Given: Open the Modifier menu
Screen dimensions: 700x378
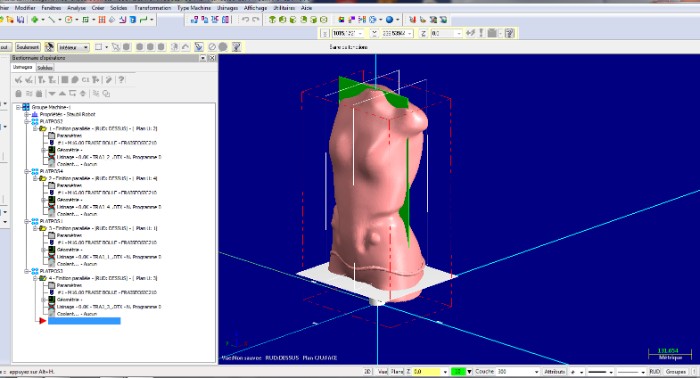Looking at the screenshot, I should (x=25, y=8).
